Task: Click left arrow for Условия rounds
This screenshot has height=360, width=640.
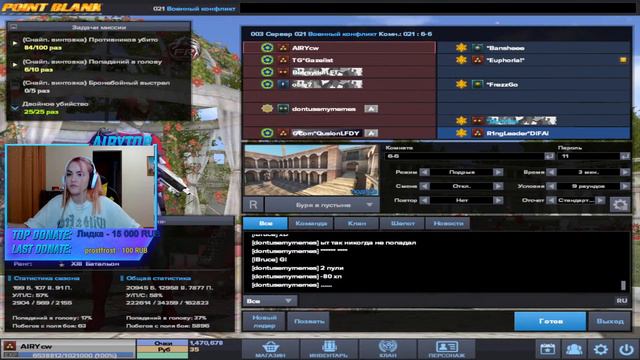Action: [551, 186]
